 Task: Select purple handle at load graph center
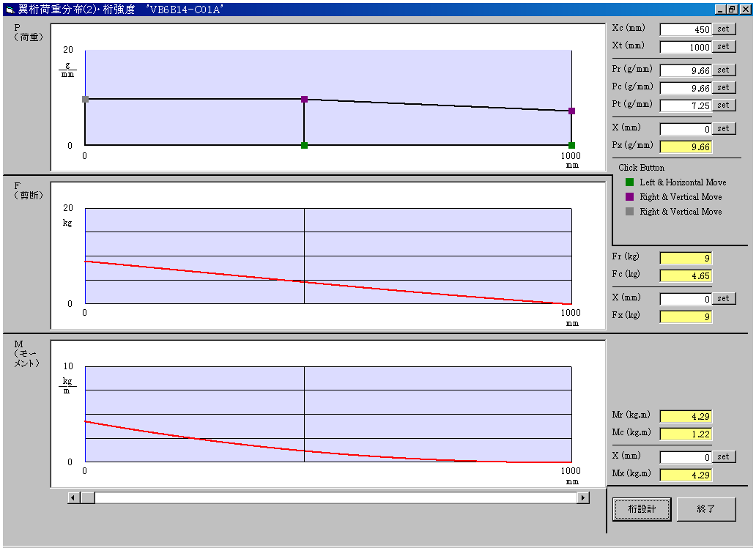(304, 99)
